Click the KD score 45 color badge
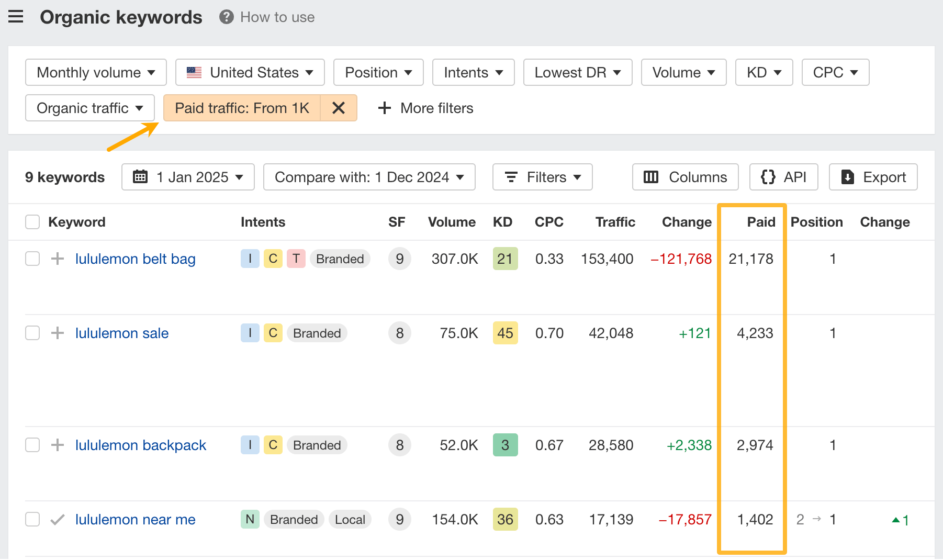Image resolution: width=943 pixels, height=560 pixels. (505, 333)
